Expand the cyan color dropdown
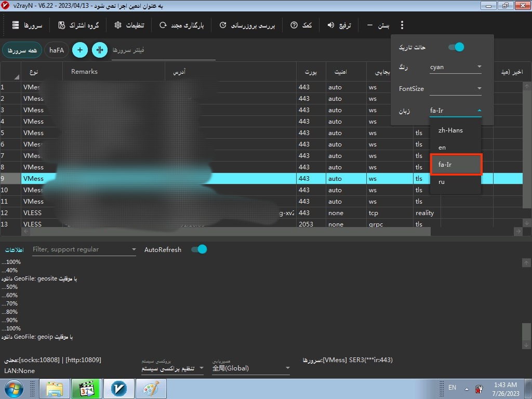 [x=455, y=67]
